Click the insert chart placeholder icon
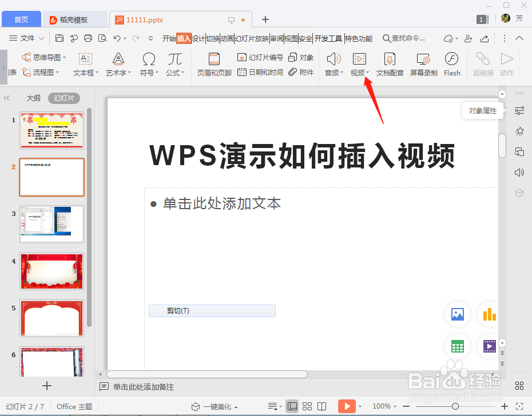This screenshot has height=416, width=532. [489, 314]
